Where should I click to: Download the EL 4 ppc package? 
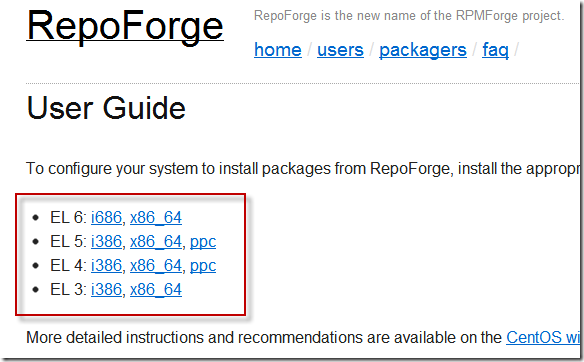click(x=203, y=267)
